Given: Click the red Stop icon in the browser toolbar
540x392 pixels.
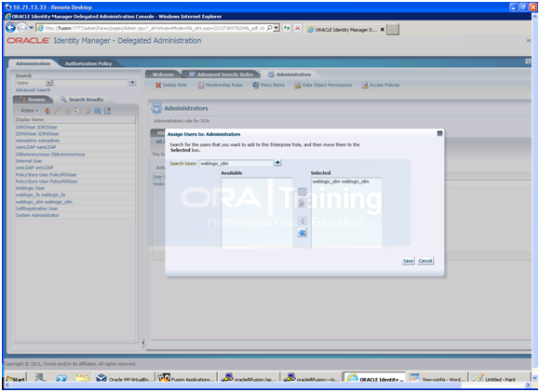Looking at the screenshot, I should pyautogui.click(x=298, y=28).
